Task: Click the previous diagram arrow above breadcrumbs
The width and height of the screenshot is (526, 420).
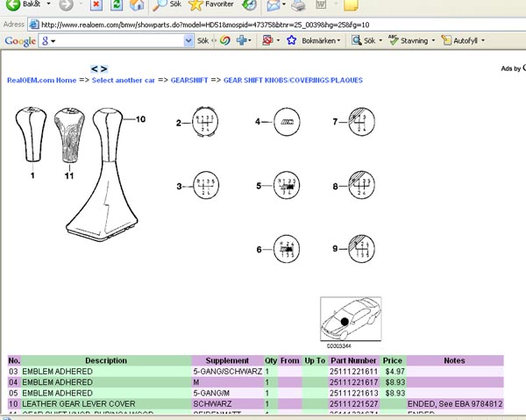Action: 95,68
